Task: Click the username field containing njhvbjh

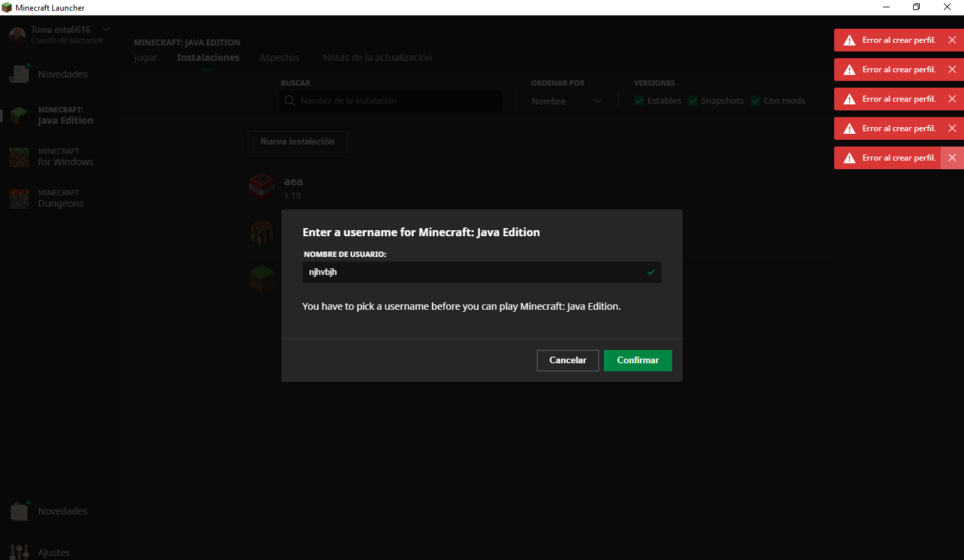Action: [x=482, y=272]
